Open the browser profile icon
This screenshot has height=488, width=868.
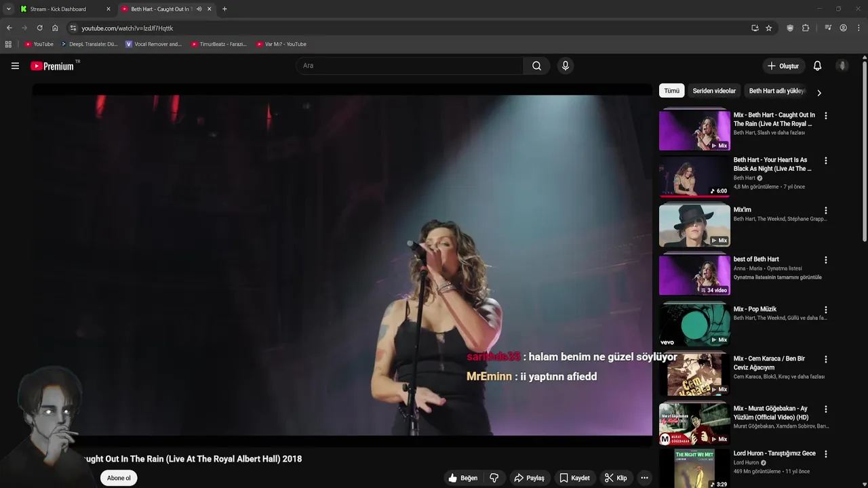tap(843, 28)
